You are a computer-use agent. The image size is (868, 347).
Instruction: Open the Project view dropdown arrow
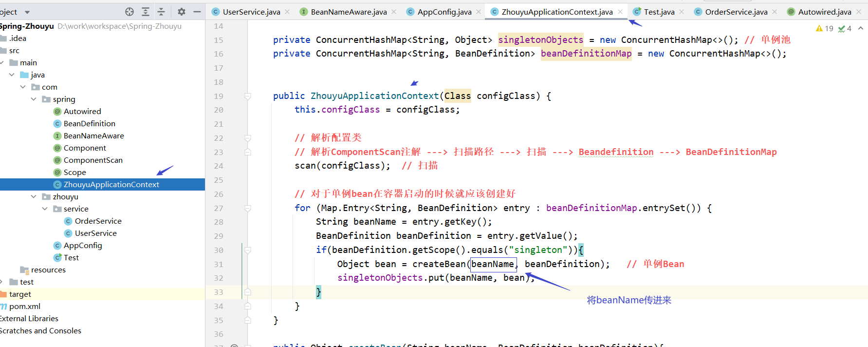[x=27, y=12]
